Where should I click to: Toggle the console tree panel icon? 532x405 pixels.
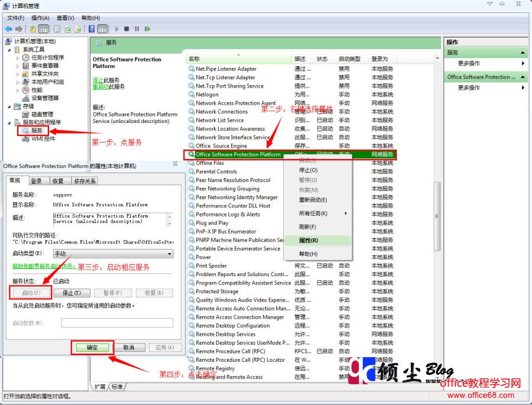coord(43,28)
